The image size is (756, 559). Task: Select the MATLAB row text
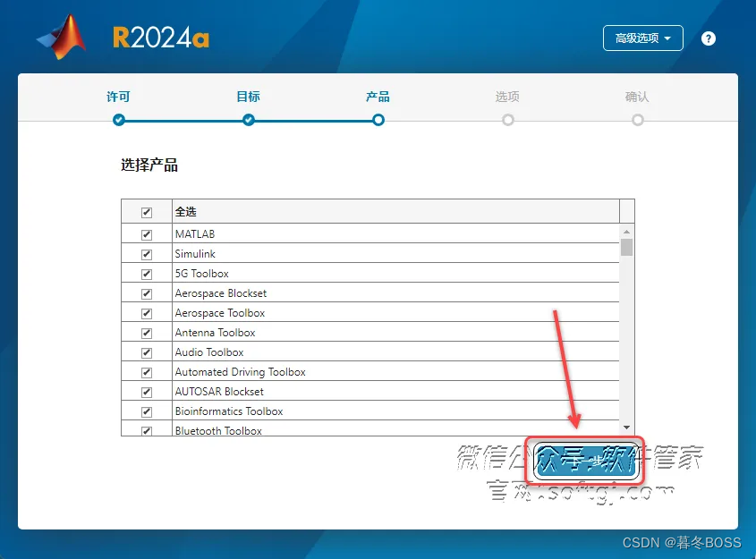[x=195, y=234]
